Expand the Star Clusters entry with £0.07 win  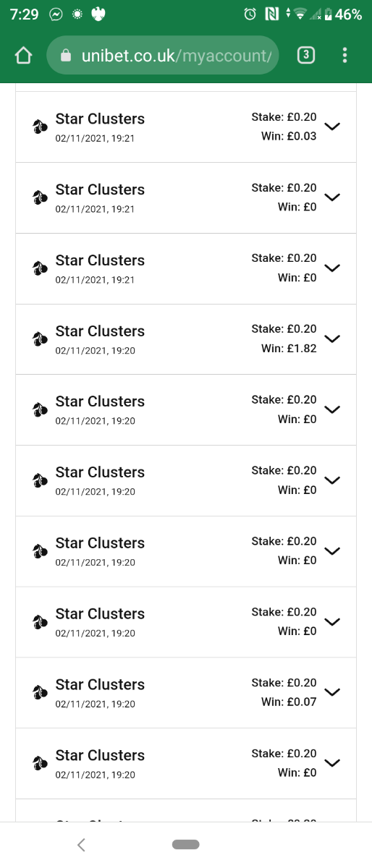[332, 692]
